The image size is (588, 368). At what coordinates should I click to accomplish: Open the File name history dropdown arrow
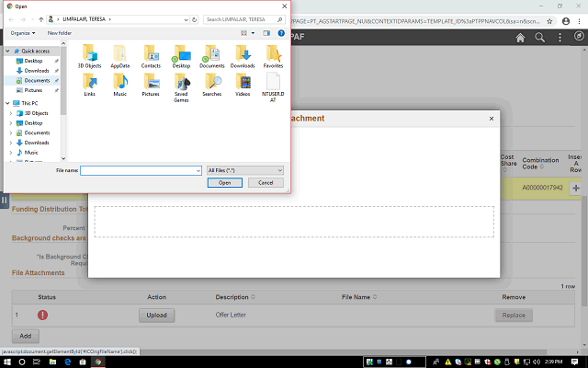198,171
